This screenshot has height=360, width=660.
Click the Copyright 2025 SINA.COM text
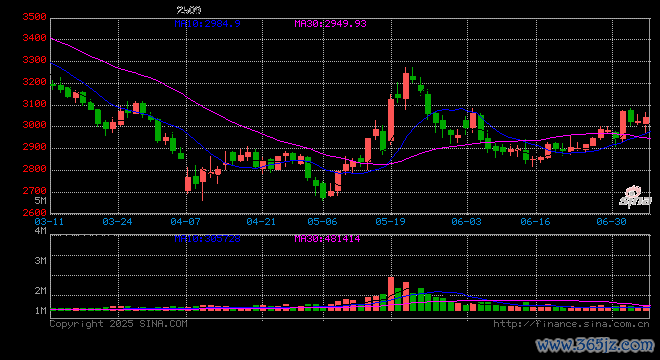click(x=119, y=324)
